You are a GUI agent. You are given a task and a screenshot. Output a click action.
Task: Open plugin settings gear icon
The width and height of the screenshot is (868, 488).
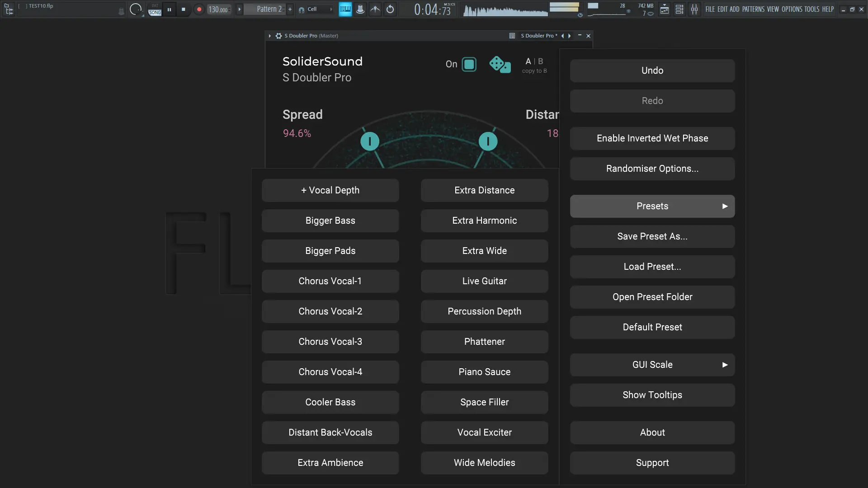278,36
